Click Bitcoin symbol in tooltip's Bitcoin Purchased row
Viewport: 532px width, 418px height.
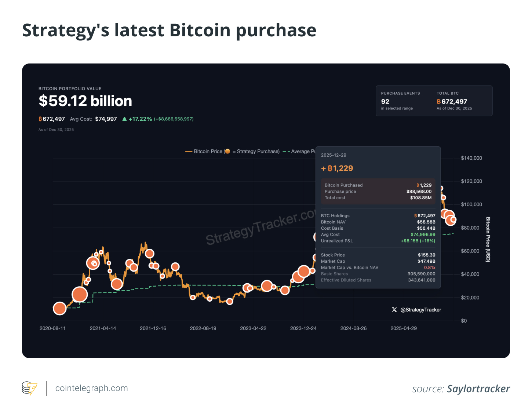pyautogui.click(x=418, y=185)
